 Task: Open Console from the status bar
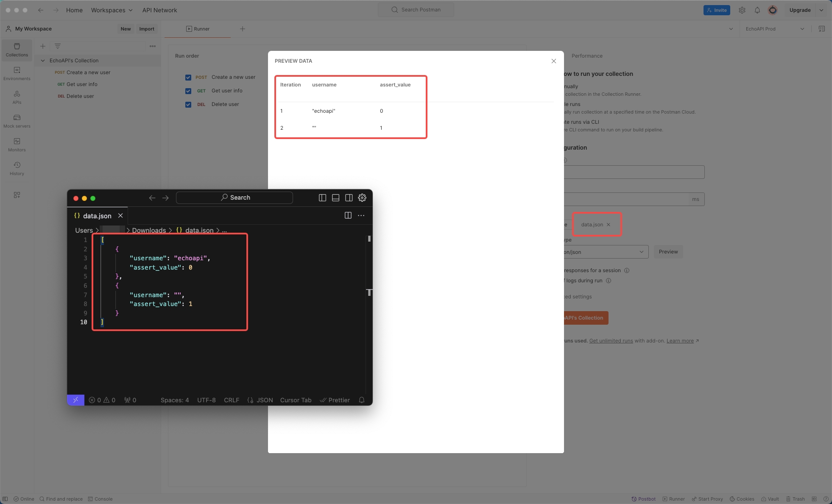100,499
